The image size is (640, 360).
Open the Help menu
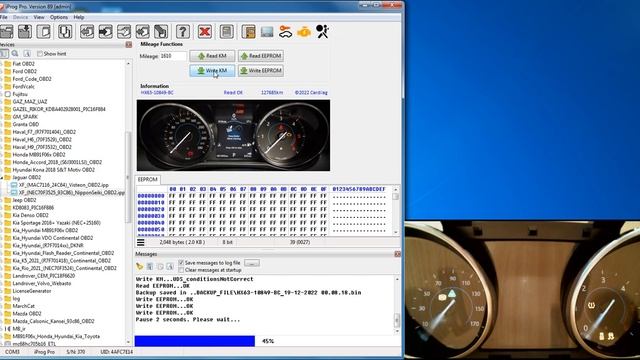tap(79, 17)
